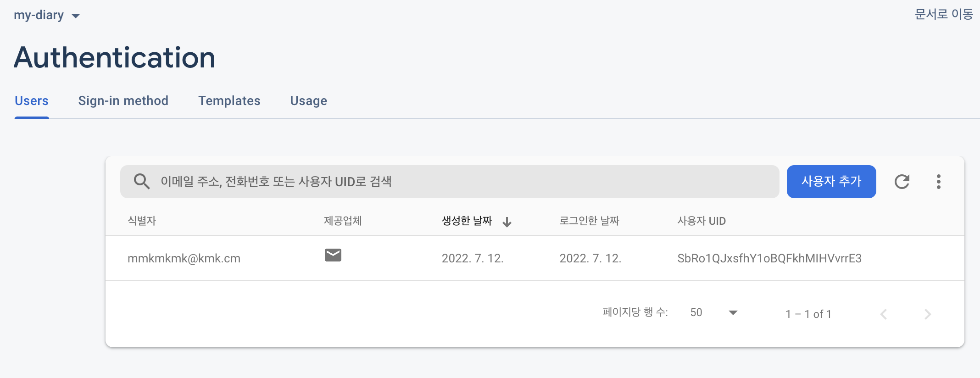Open the three-dot more options menu
This screenshot has height=378, width=980.
tap(938, 182)
